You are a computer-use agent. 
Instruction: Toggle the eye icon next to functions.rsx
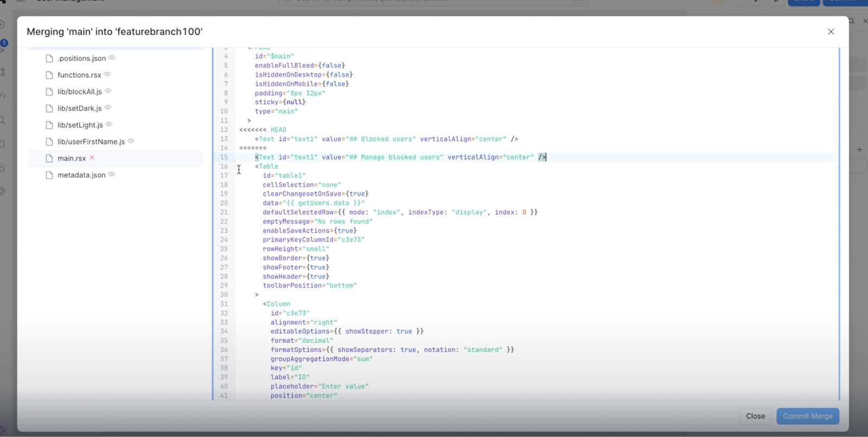click(x=107, y=74)
